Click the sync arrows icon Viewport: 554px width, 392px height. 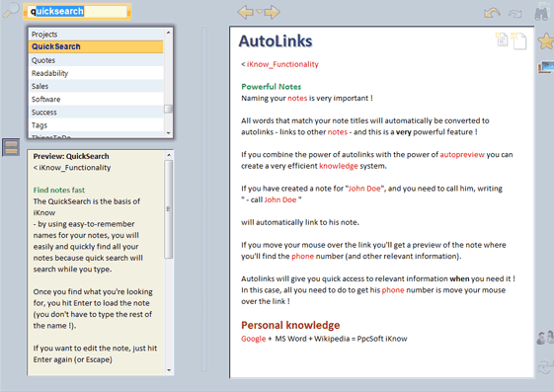coord(545,366)
